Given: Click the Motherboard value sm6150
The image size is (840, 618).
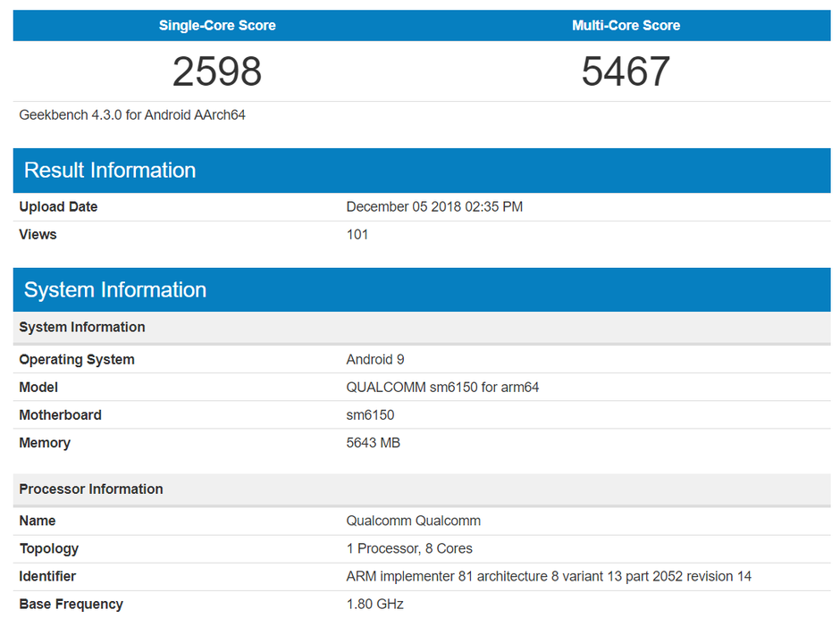Looking at the screenshot, I should pos(370,415).
